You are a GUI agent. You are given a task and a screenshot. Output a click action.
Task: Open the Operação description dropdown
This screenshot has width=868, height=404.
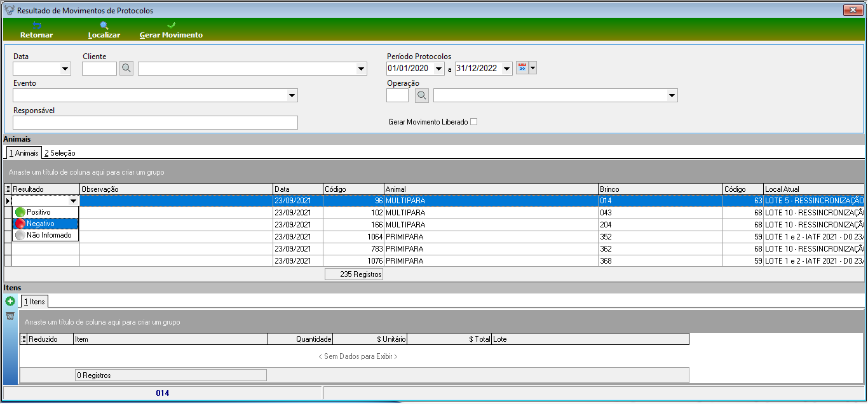pos(672,95)
